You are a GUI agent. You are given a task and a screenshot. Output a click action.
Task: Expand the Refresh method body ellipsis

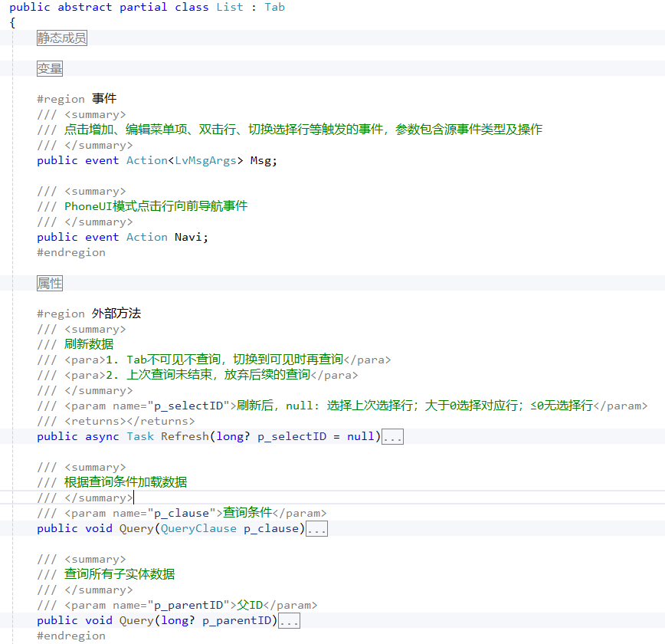391,435
